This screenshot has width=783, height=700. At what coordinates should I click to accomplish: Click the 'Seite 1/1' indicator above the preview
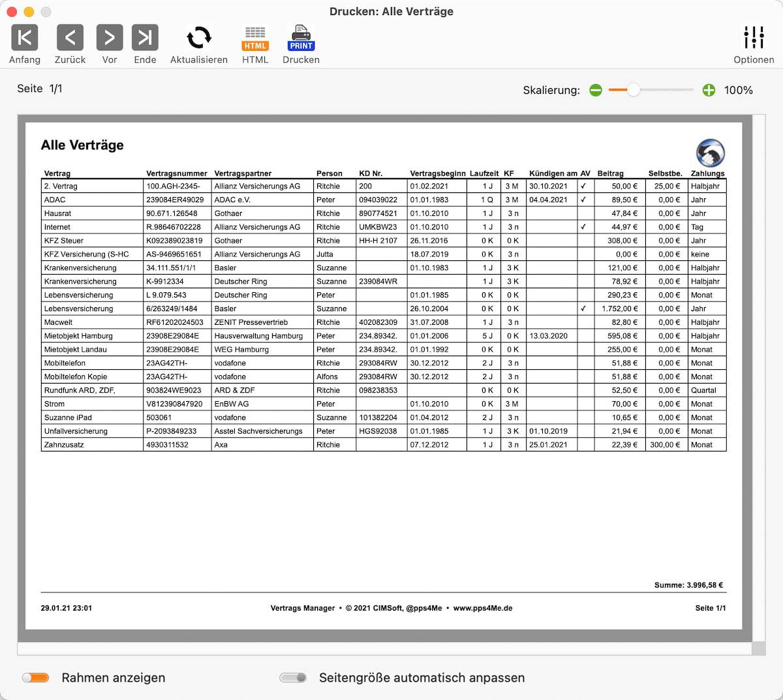tap(40, 89)
